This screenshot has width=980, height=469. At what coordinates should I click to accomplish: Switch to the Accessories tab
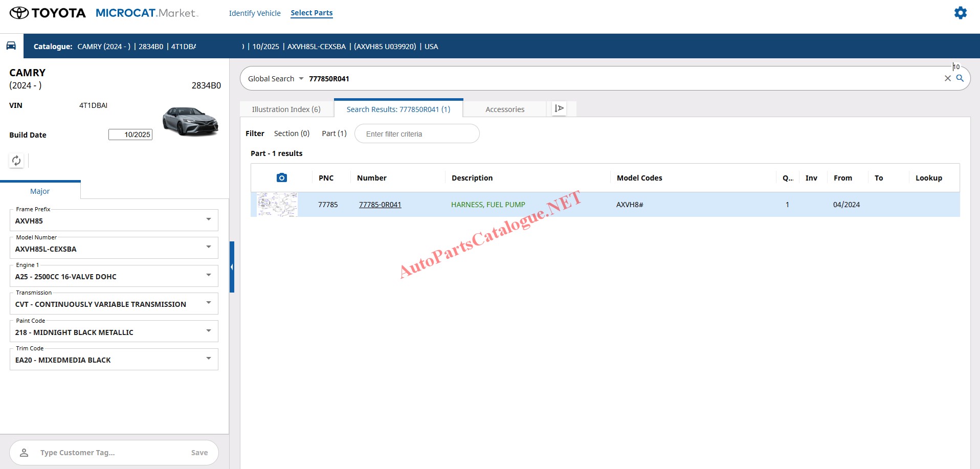pos(504,109)
